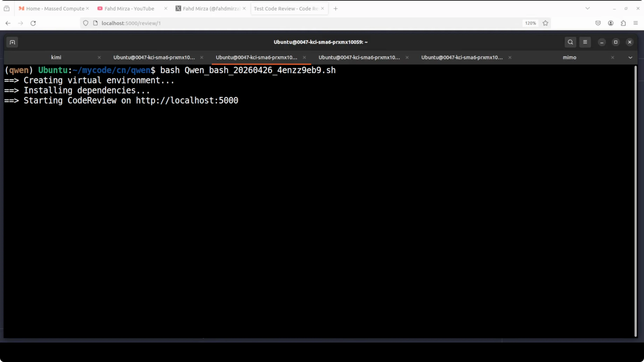Go back to the previous page
Viewport: 644px width, 362px height.
pyautogui.click(x=8, y=23)
